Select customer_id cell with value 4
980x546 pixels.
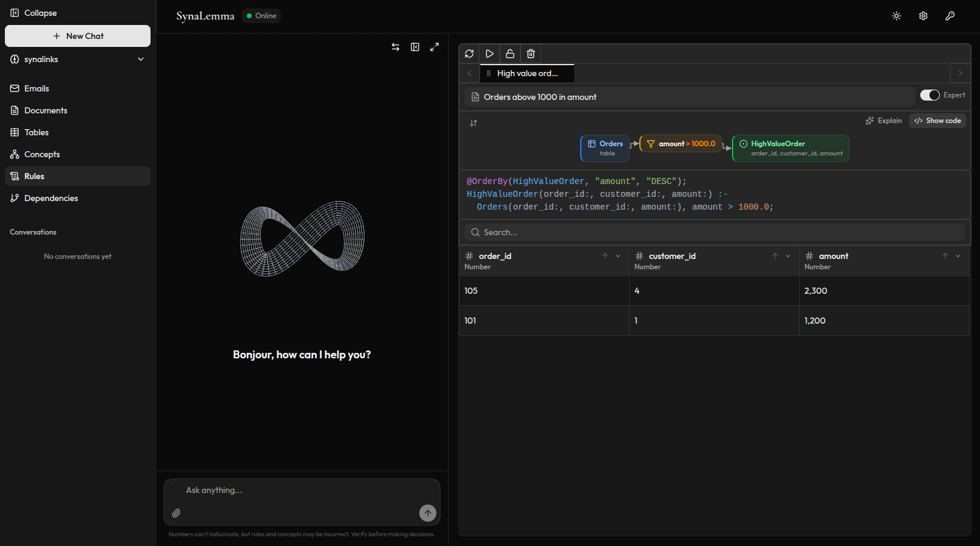[714, 291]
